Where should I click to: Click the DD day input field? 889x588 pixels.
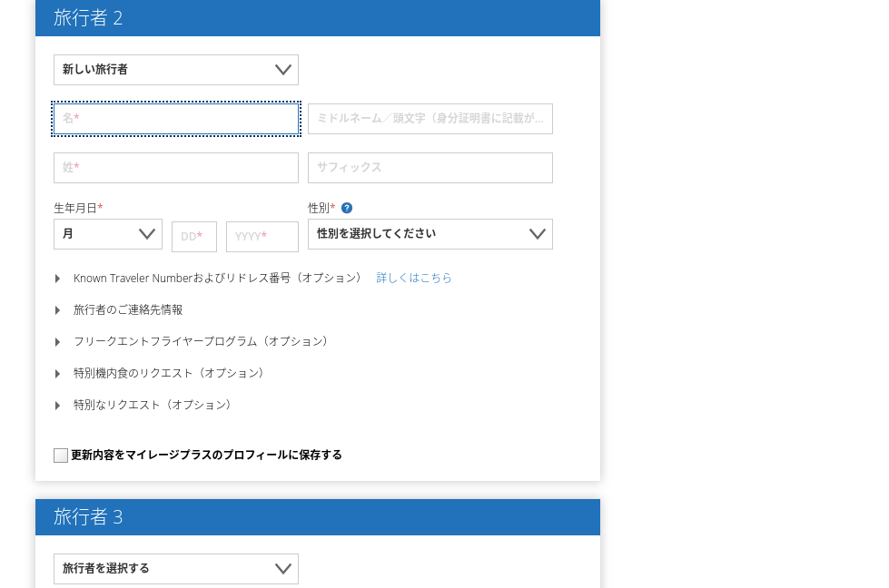click(193, 237)
